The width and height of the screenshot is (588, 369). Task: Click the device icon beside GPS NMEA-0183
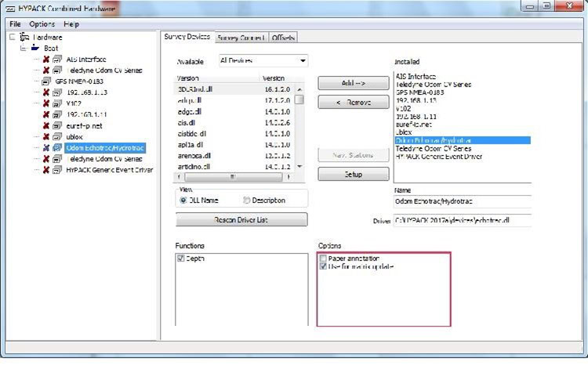[x=46, y=81]
